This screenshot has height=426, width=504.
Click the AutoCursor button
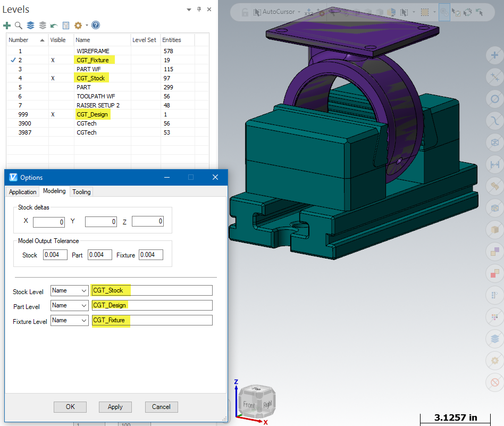pos(274,12)
